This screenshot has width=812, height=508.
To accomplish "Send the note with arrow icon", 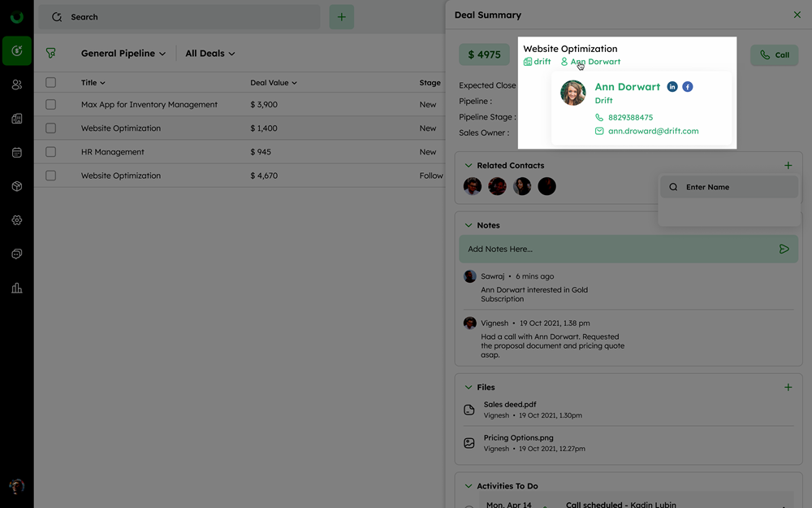I will click(784, 249).
